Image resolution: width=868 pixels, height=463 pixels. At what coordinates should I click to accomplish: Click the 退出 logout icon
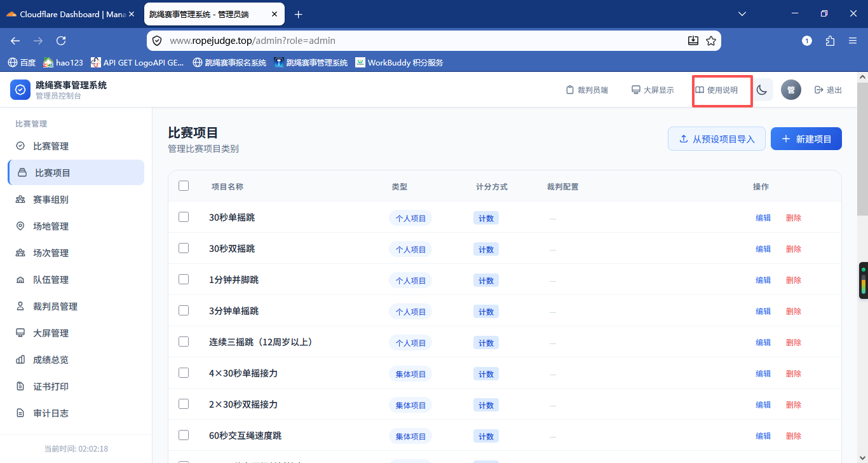(x=818, y=90)
